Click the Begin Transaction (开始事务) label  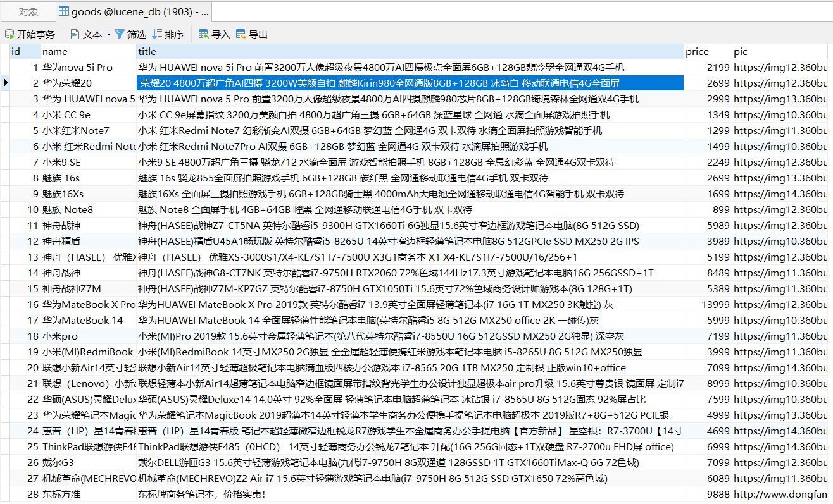(36, 34)
